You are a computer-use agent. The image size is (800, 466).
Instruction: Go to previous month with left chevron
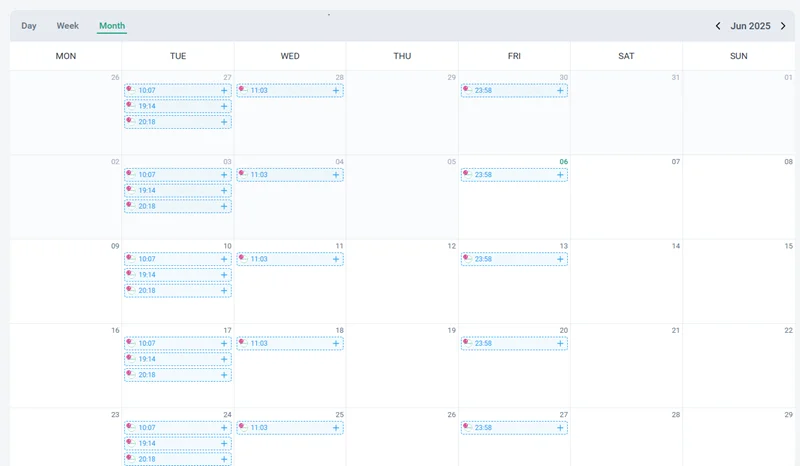718,26
